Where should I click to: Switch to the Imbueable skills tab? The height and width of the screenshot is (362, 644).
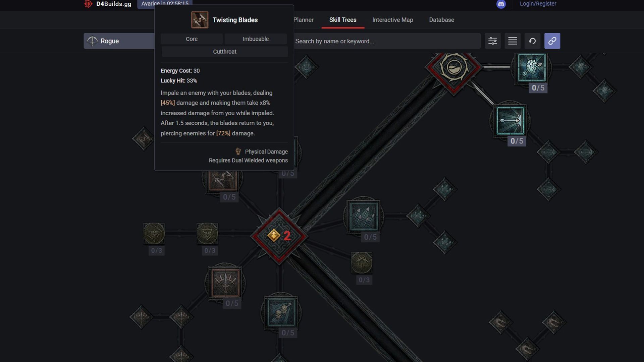pos(256,39)
